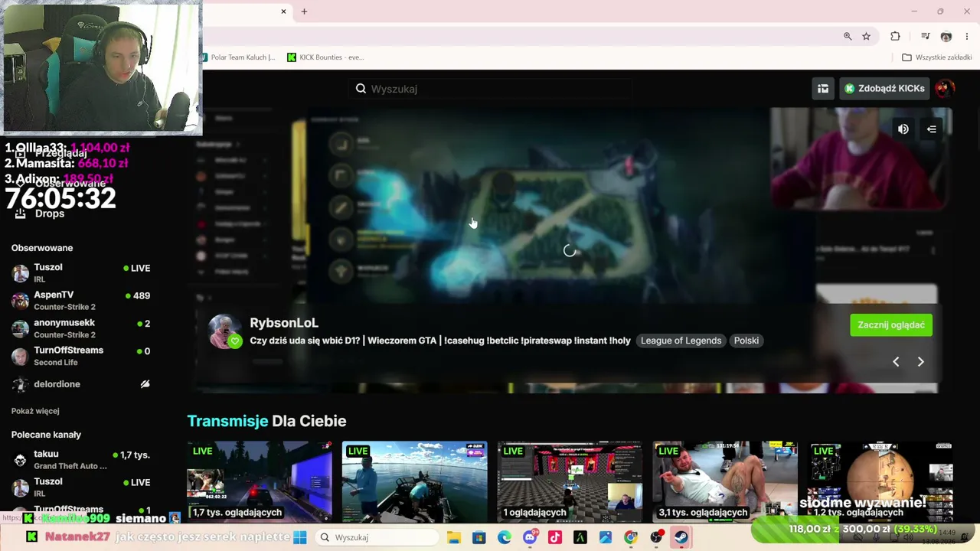
Task: Click the takuu channel avatar
Action: (x=21, y=460)
